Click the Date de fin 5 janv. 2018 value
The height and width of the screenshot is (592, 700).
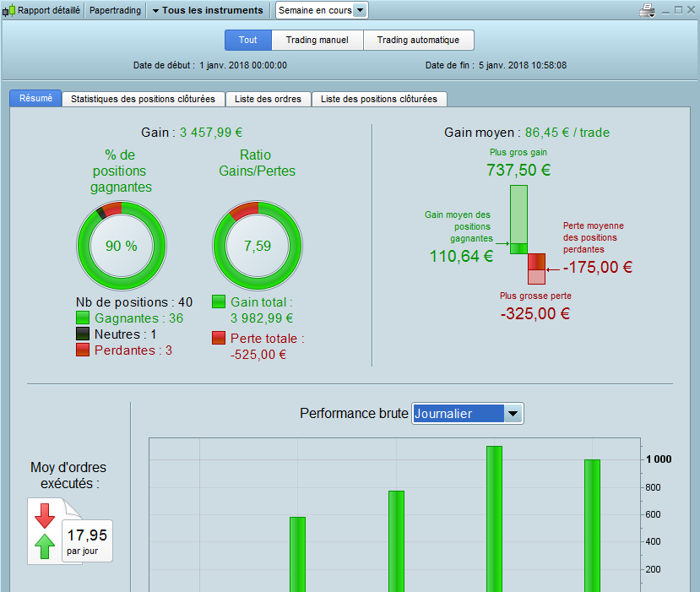[523, 65]
